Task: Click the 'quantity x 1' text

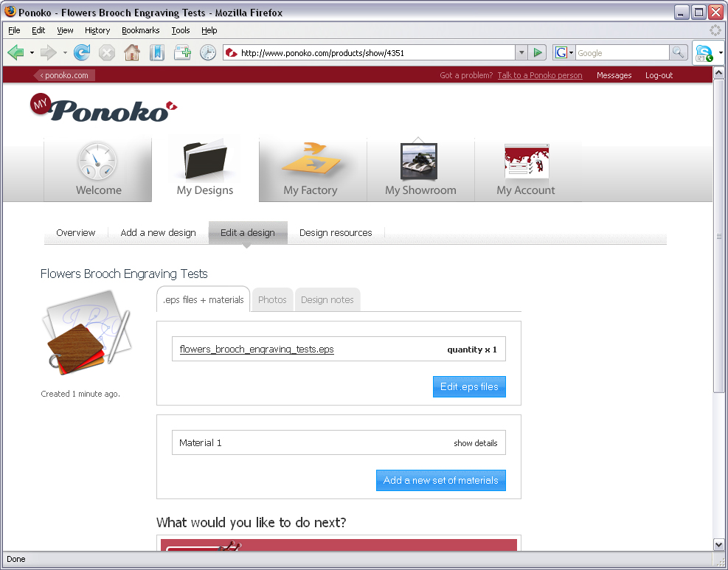Action: point(472,350)
